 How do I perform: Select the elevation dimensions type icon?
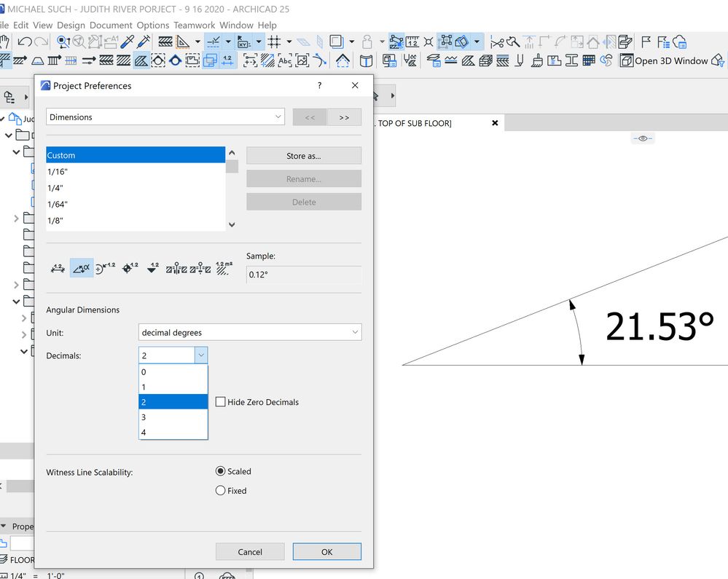tap(152, 268)
